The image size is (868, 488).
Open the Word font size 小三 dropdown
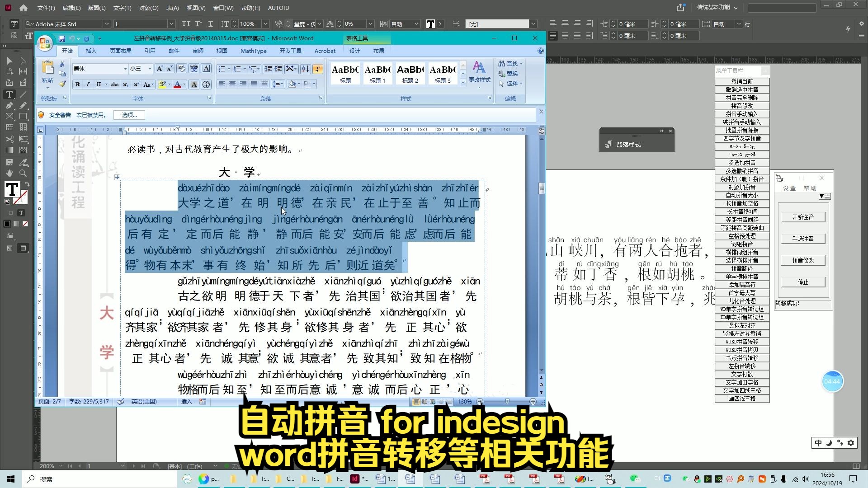150,69
